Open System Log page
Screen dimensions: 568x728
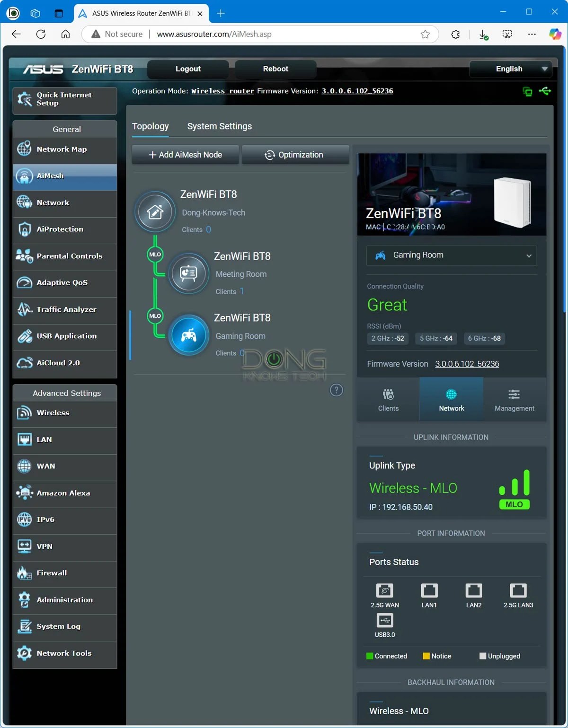pyautogui.click(x=65, y=628)
